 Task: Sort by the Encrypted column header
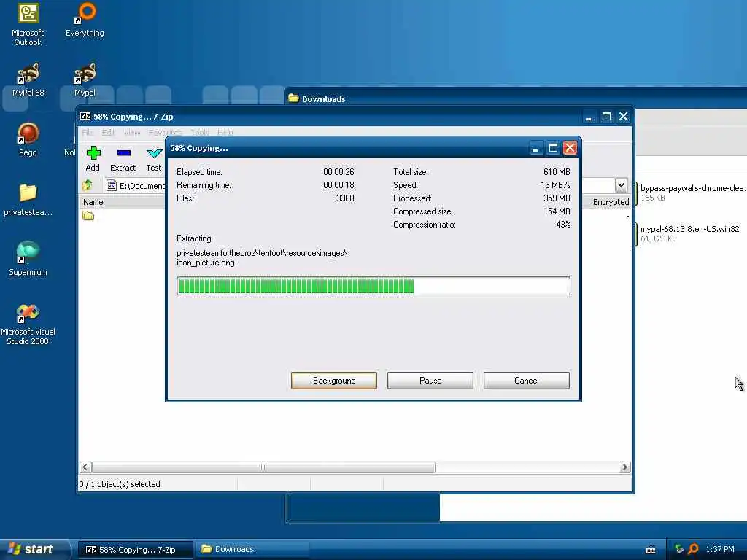click(611, 202)
